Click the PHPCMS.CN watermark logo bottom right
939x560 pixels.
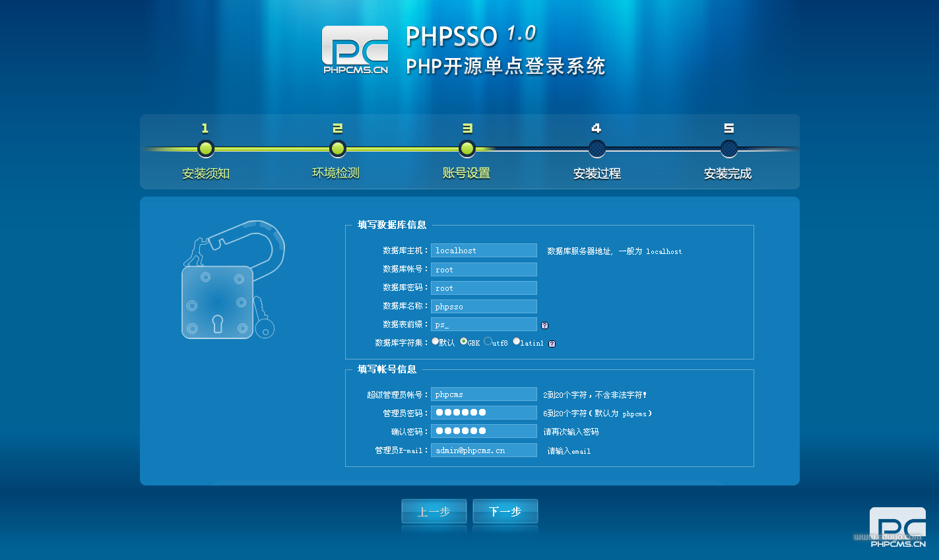[x=897, y=527]
